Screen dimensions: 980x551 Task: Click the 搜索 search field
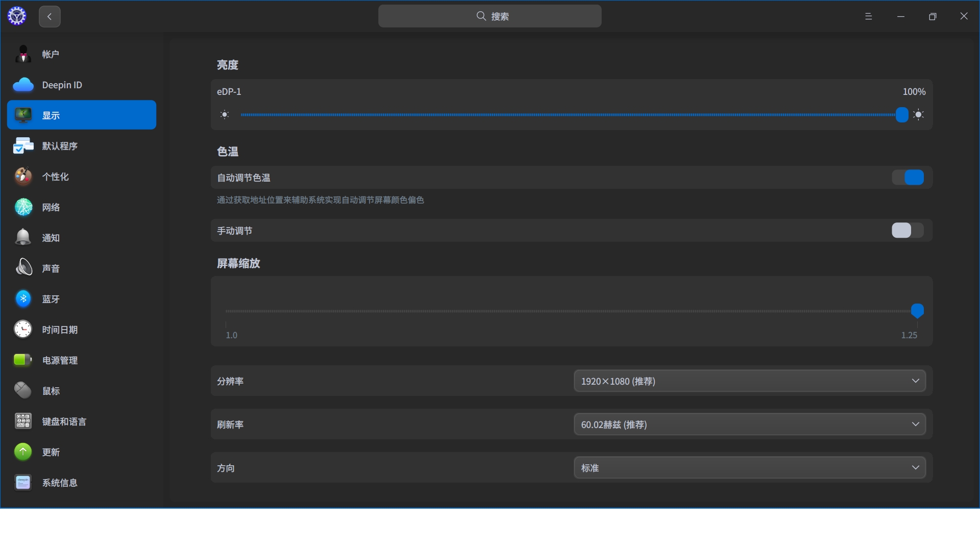point(489,16)
